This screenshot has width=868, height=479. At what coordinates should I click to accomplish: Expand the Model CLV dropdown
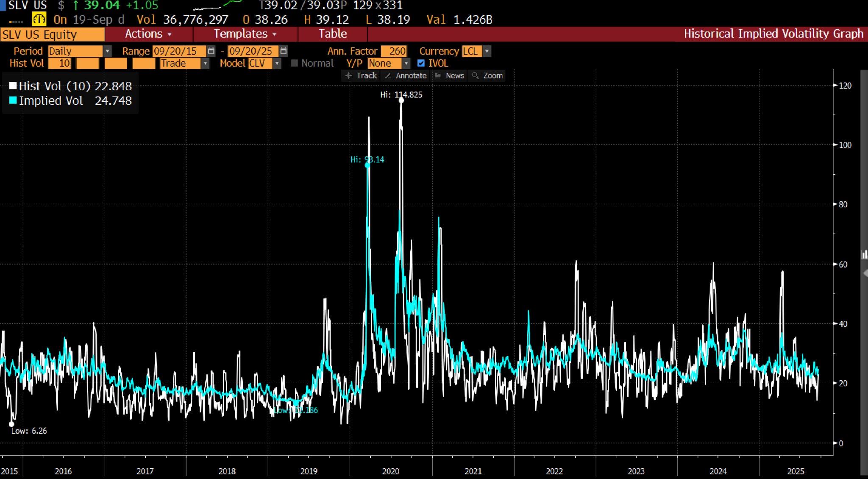(x=277, y=64)
